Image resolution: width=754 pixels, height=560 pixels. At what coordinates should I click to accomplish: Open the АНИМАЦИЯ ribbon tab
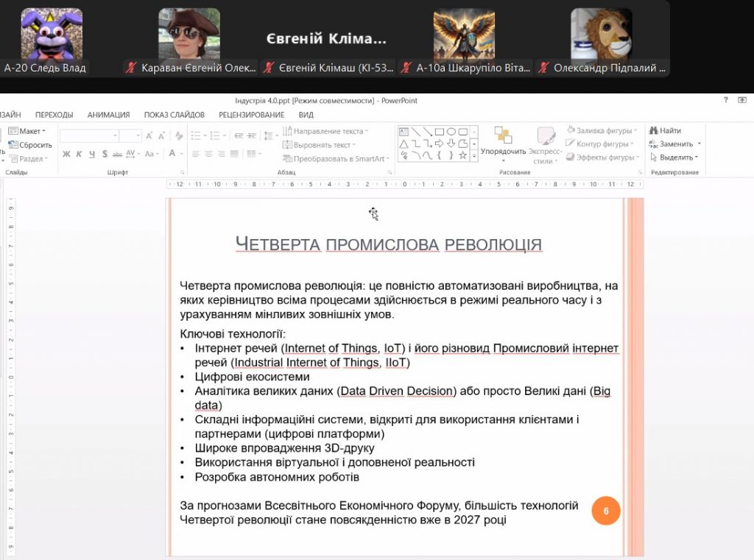point(109,115)
